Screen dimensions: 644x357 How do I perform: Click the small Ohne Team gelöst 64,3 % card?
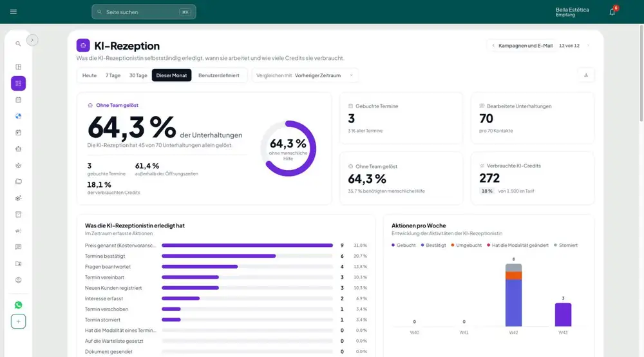[401, 179]
